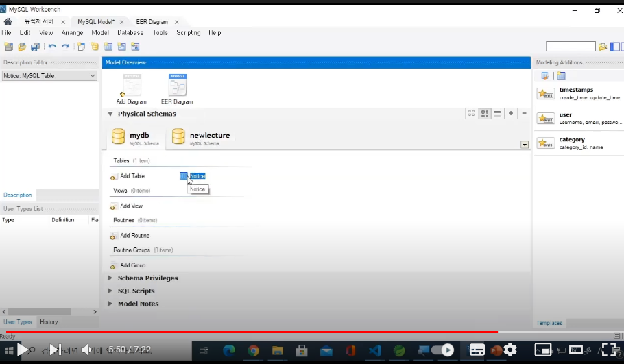Toggle the left sidebar panel icon

[615, 47]
